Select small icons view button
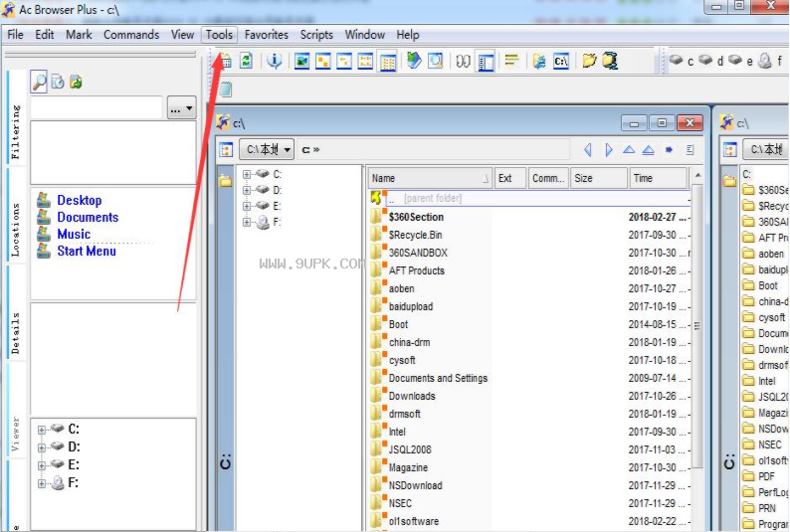The height and width of the screenshot is (532, 790). 344,62
